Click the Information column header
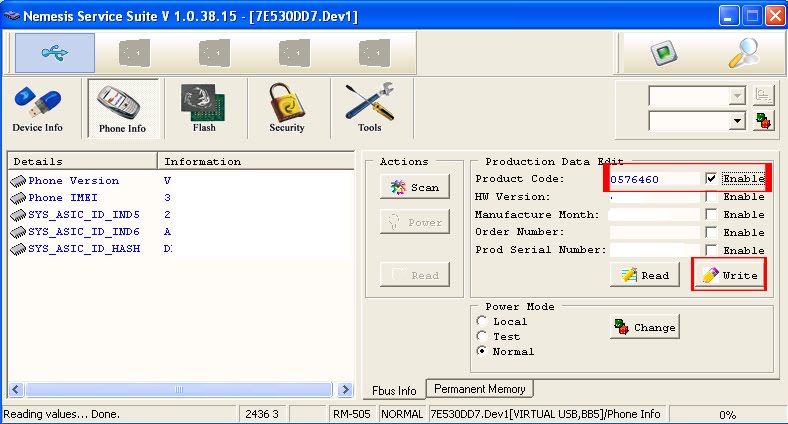The image size is (788, 424). [256, 161]
